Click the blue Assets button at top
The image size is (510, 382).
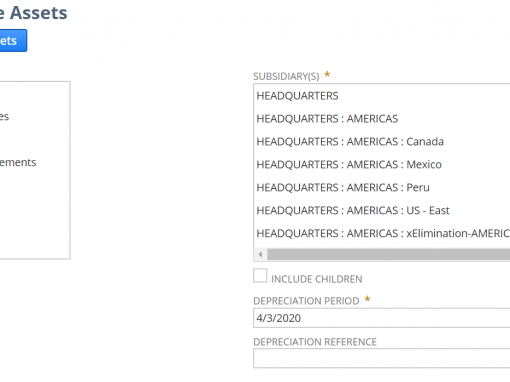coord(13,41)
